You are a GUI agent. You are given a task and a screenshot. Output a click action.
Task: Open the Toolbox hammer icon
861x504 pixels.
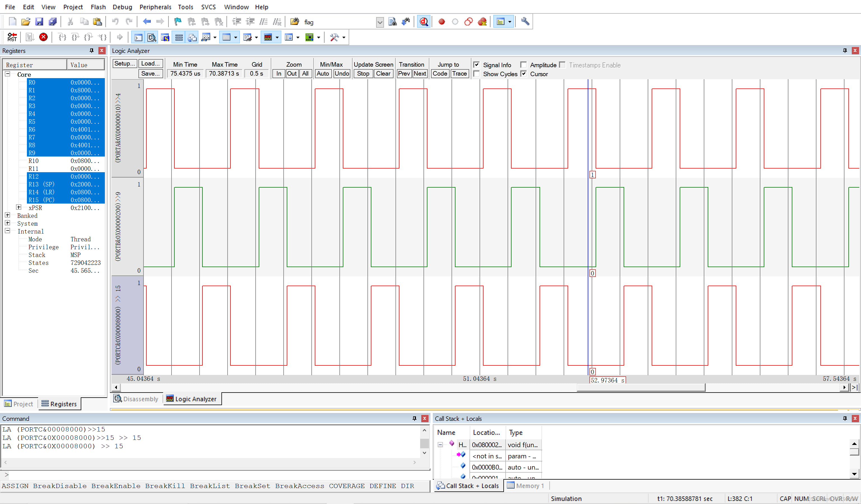pyautogui.click(x=334, y=37)
